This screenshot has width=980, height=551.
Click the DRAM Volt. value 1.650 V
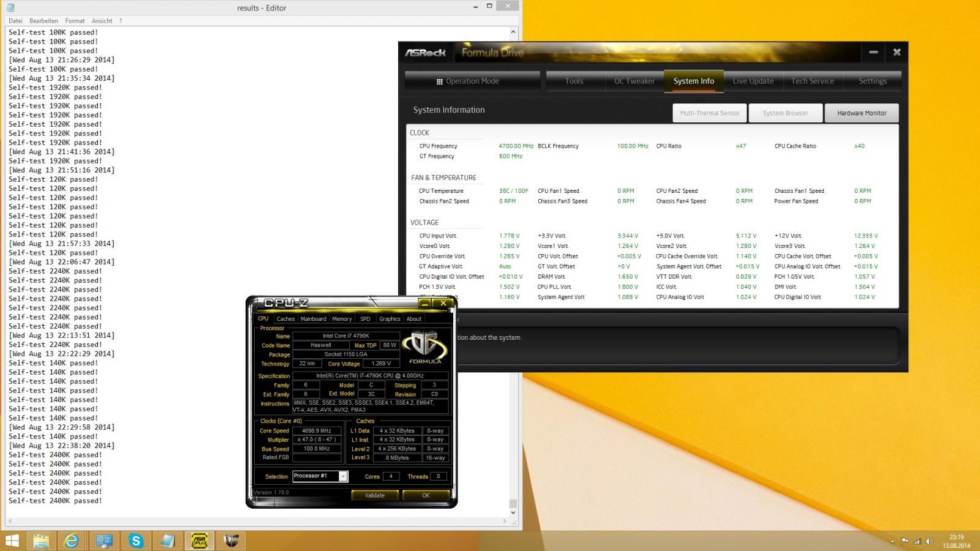627,277
